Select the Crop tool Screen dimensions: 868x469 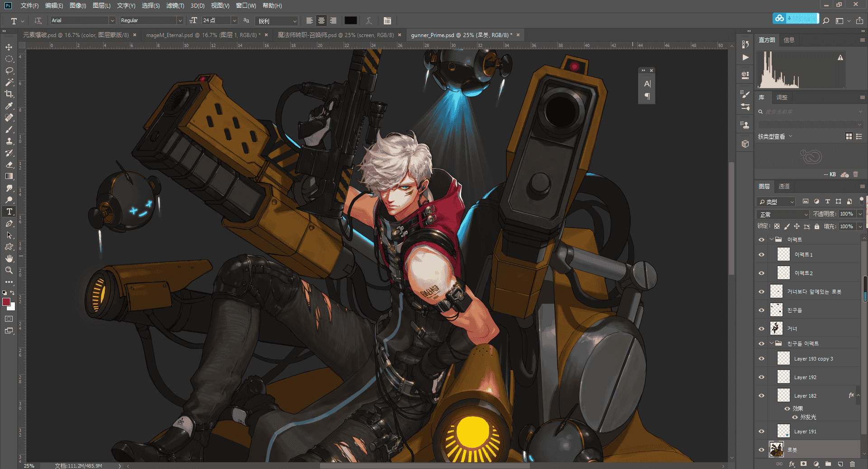(9, 94)
